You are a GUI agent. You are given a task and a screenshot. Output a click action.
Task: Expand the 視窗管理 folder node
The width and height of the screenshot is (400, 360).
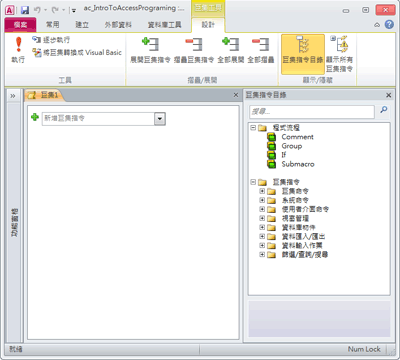coord(262,218)
